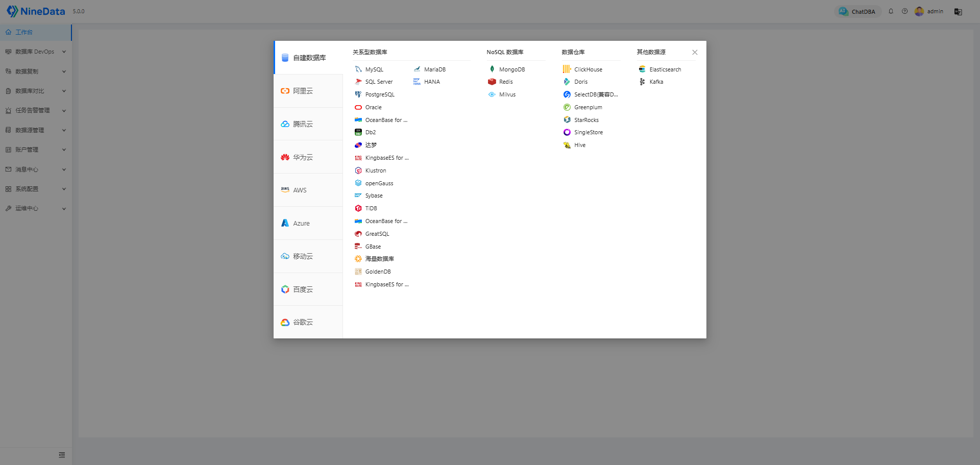The height and width of the screenshot is (465, 980).
Task: Open the help question-mark icon
Action: click(905, 11)
